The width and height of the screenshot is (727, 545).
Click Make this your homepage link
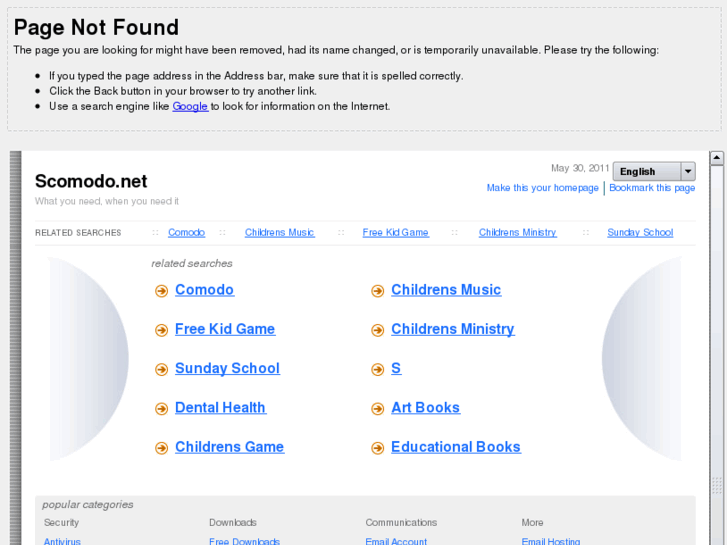tap(542, 188)
